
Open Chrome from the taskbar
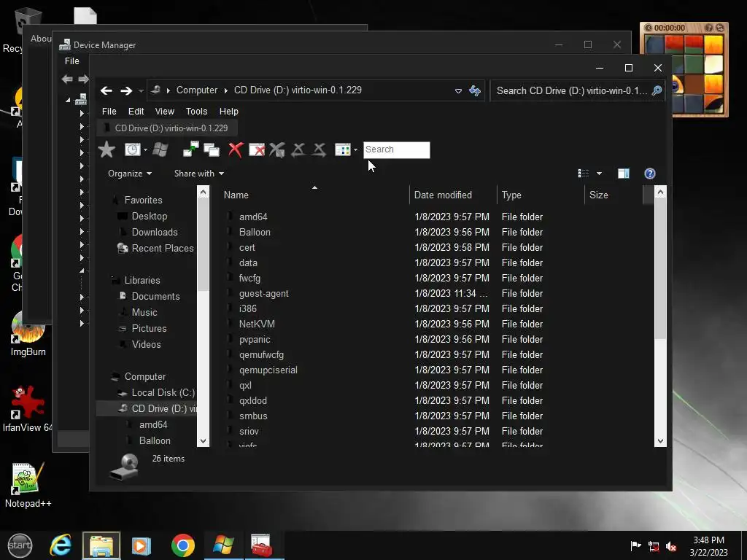183,545
